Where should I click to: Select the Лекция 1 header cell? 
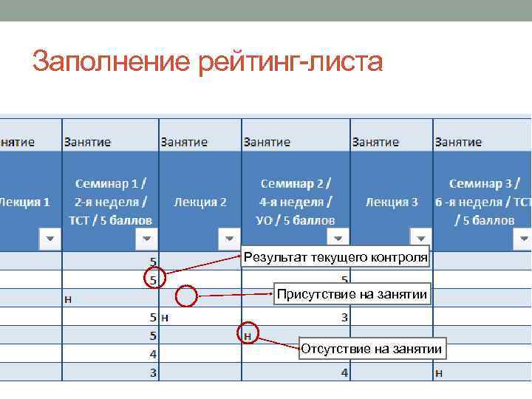coord(31,202)
